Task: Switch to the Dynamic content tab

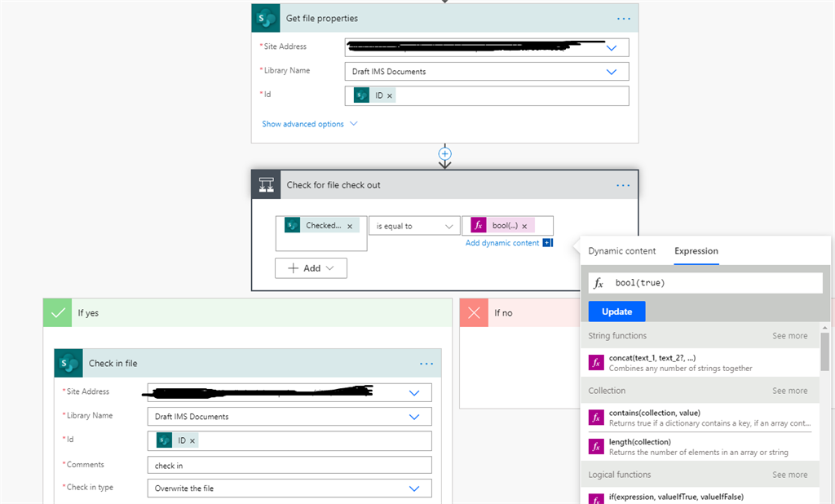Action: click(622, 250)
